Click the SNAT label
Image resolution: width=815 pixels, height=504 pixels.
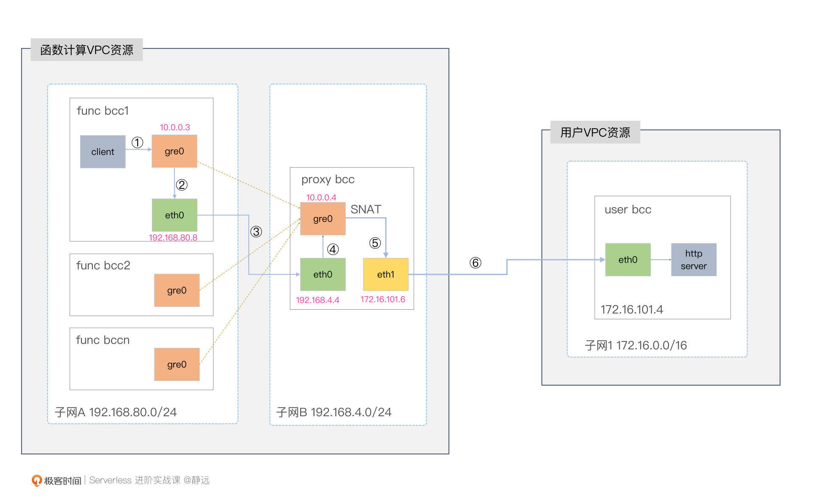pos(365,209)
